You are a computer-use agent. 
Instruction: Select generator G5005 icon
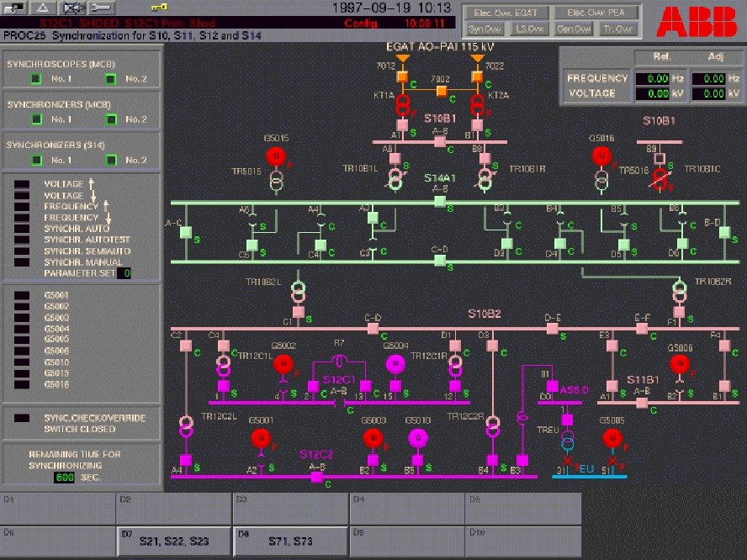pos(612,438)
